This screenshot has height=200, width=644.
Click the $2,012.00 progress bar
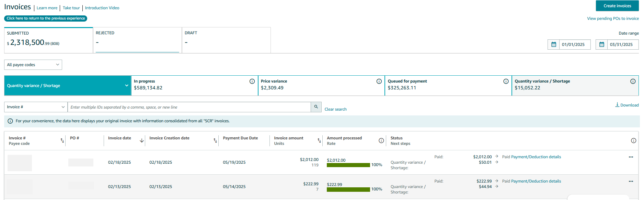pos(348,165)
